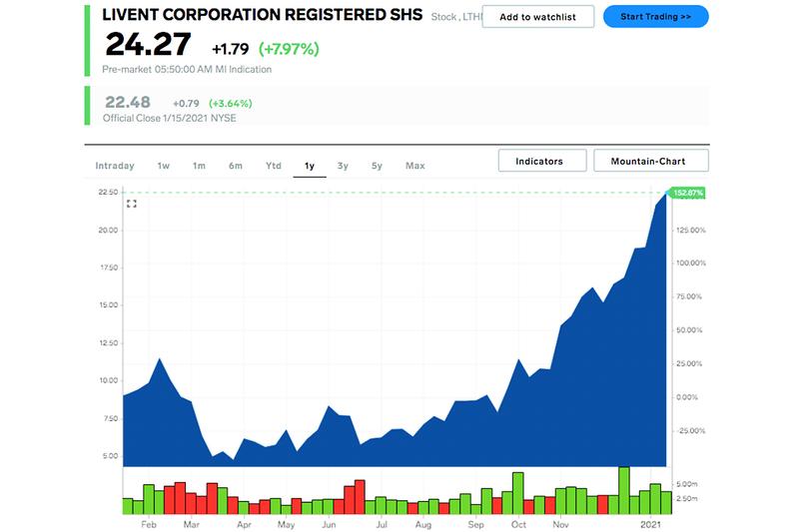This screenshot has height=532, width=799.
Task: Open the Mountain-Chart type dropdown
Action: tap(651, 161)
